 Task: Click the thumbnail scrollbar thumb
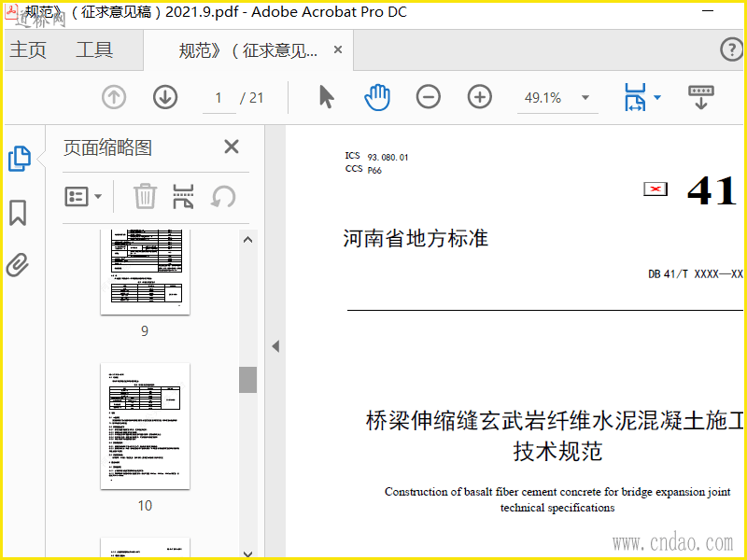tap(247, 380)
